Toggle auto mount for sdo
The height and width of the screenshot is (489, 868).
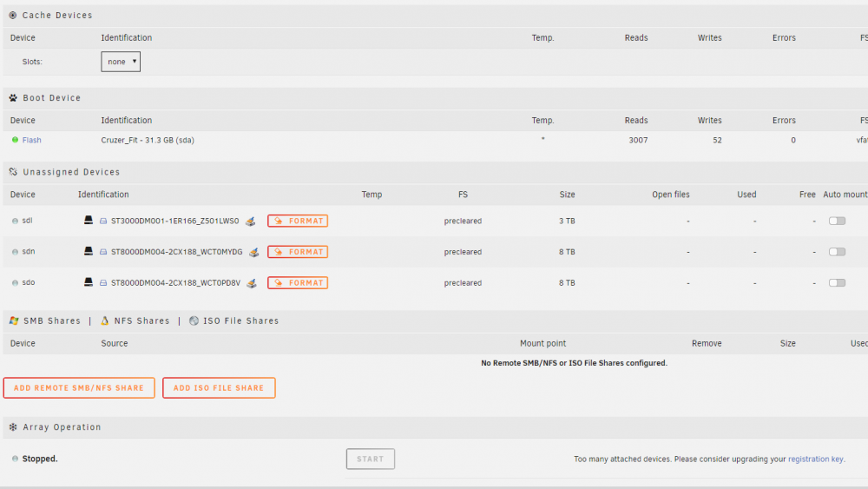pyautogui.click(x=837, y=283)
